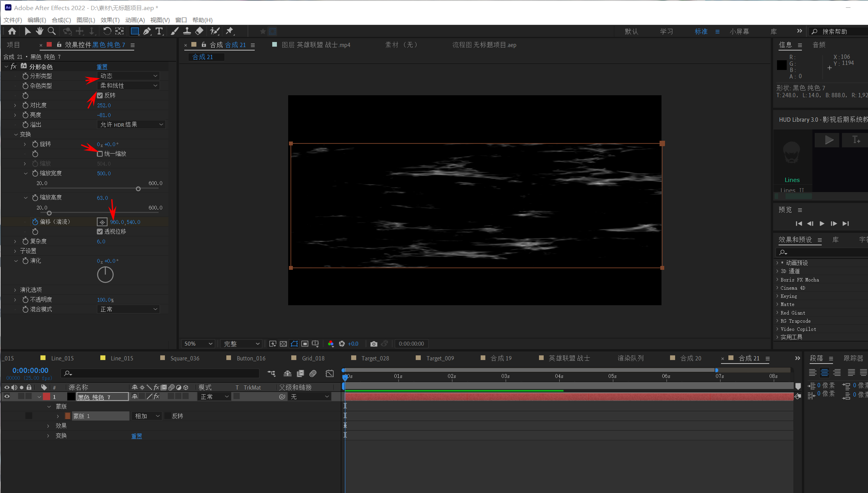This screenshot has width=868, height=493.
Task: Select the Pen tool in toolbar
Action: [x=147, y=31]
